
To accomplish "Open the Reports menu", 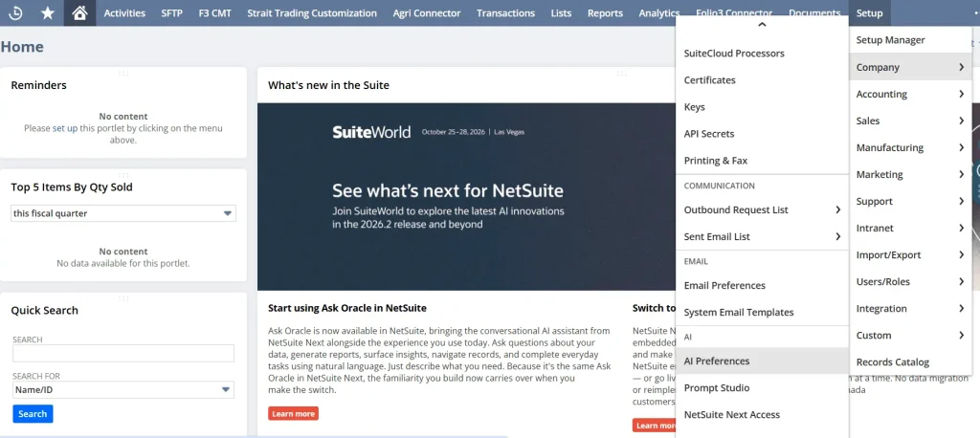I will [x=605, y=12].
